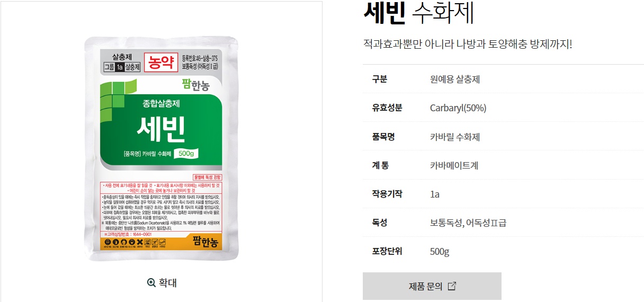The height and width of the screenshot is (302, 644).
Task: Click the 세빈 product package image
Action: tap(162, 148)
